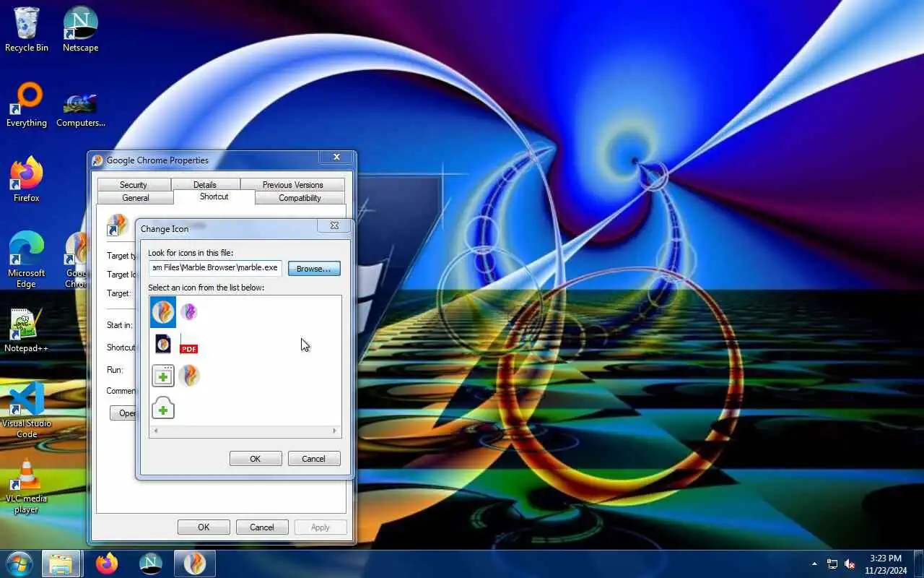Select the Everything desktop shortcut
924x578 pixels.
pos(27,105)
